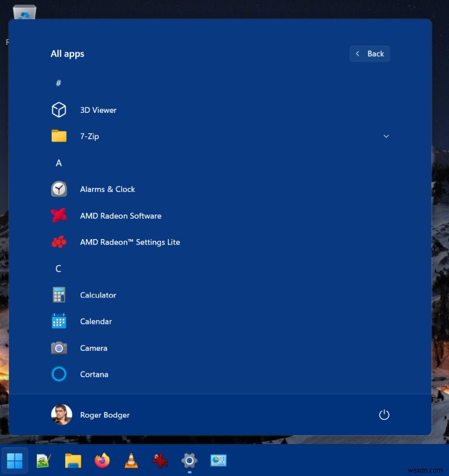This screenshot has width=449, height=476.
Task: Open the Roger Bodger account menu
Action: 90,414
